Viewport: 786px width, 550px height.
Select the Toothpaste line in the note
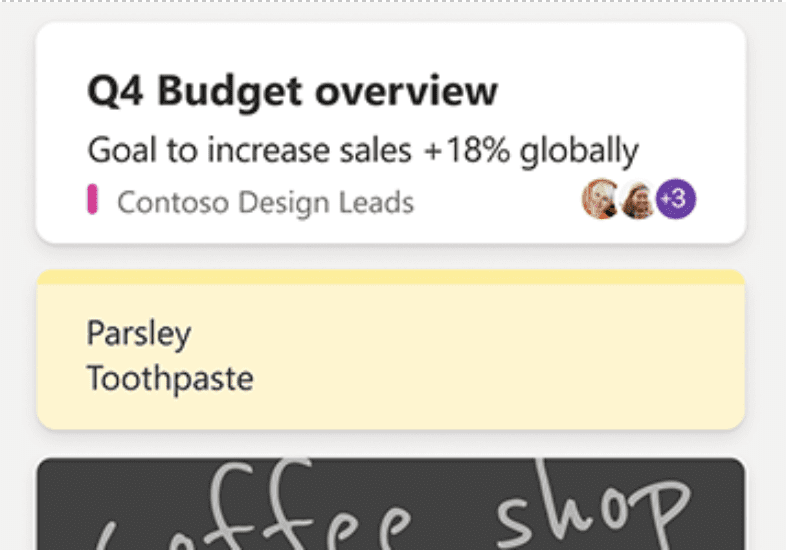170,379
